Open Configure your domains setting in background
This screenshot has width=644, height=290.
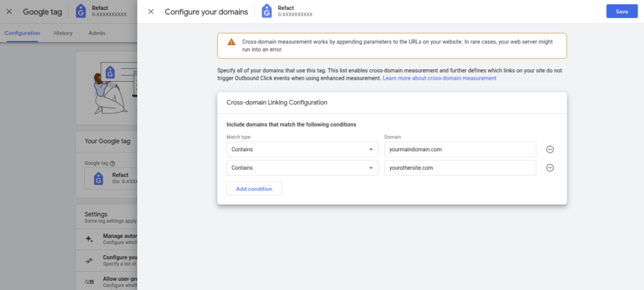(106, 261)
